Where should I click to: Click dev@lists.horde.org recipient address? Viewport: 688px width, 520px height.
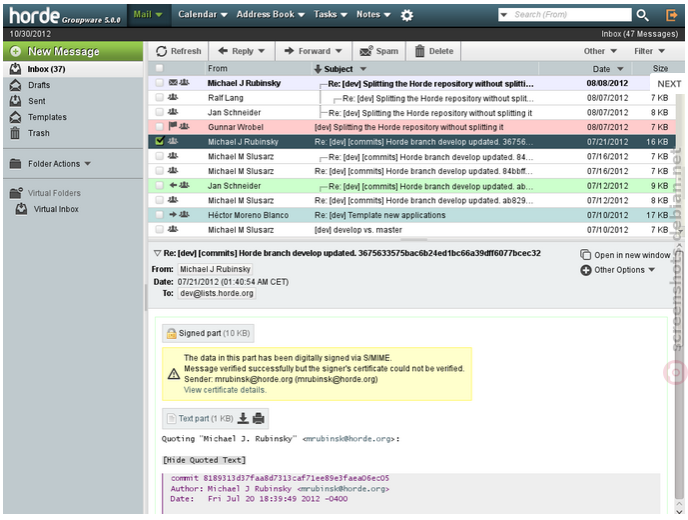pyautogui.click(x=217, y=293)
